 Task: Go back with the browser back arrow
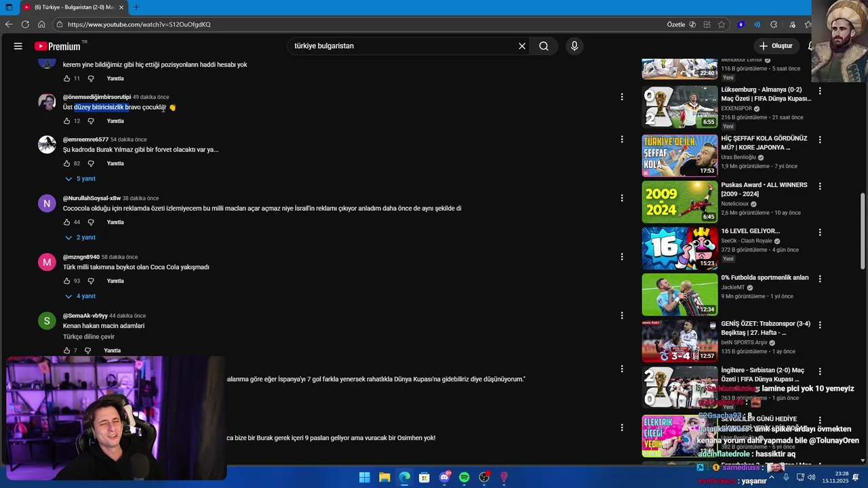pos(9,24)
